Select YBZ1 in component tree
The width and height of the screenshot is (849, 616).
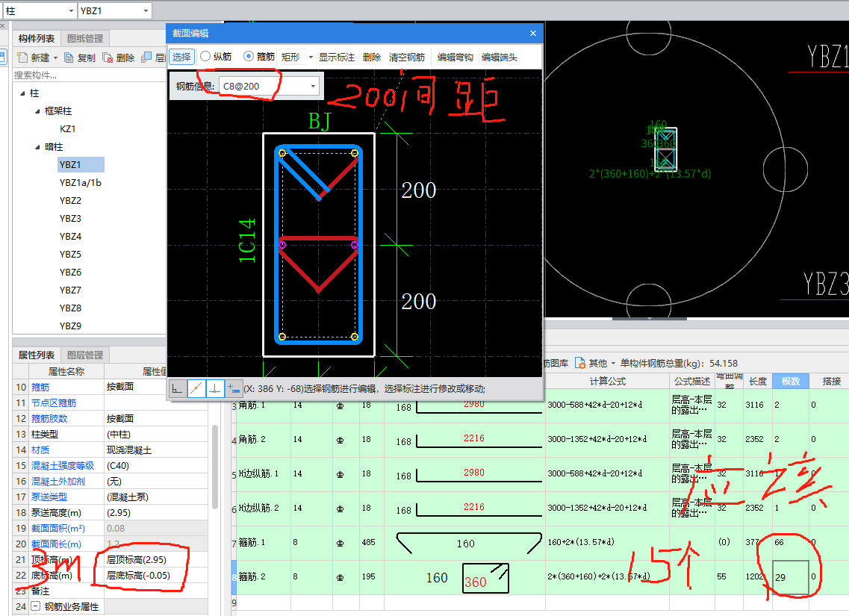(81, 164)
